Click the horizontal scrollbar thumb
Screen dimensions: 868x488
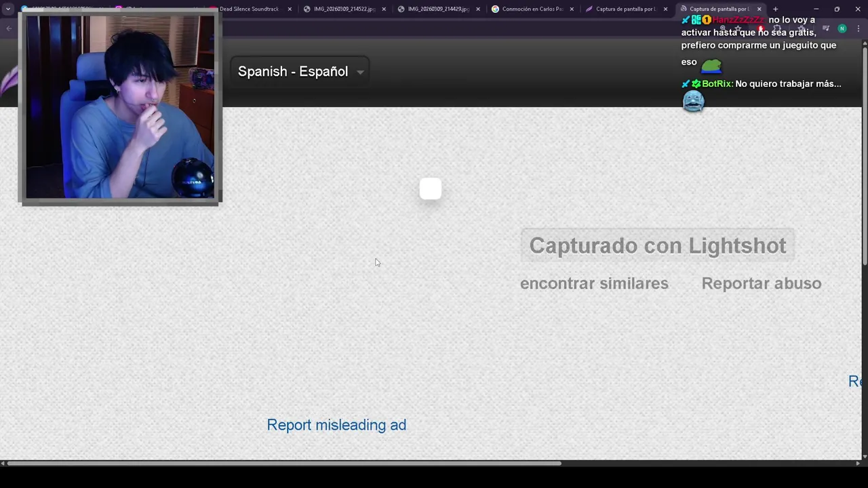pos(285,464)
